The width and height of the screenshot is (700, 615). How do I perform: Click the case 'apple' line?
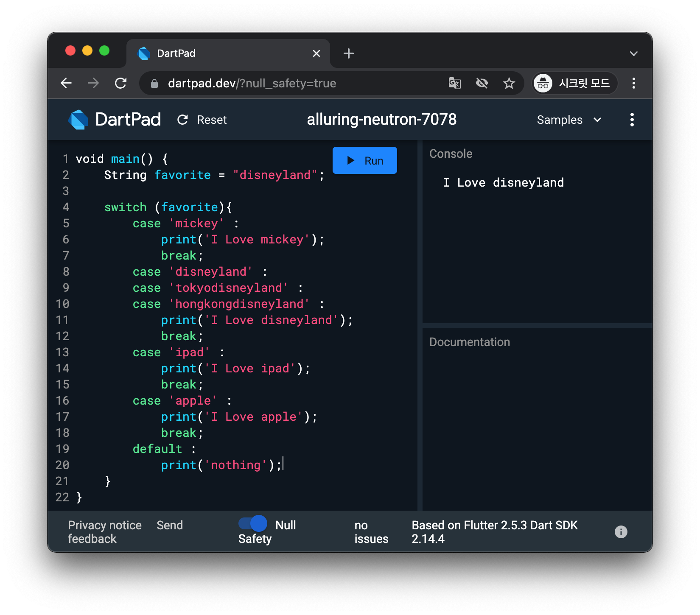(182, 401)
